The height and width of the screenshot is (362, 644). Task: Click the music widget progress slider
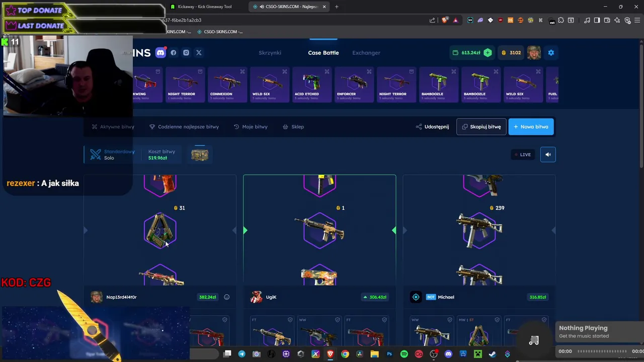tap(602, 351)
